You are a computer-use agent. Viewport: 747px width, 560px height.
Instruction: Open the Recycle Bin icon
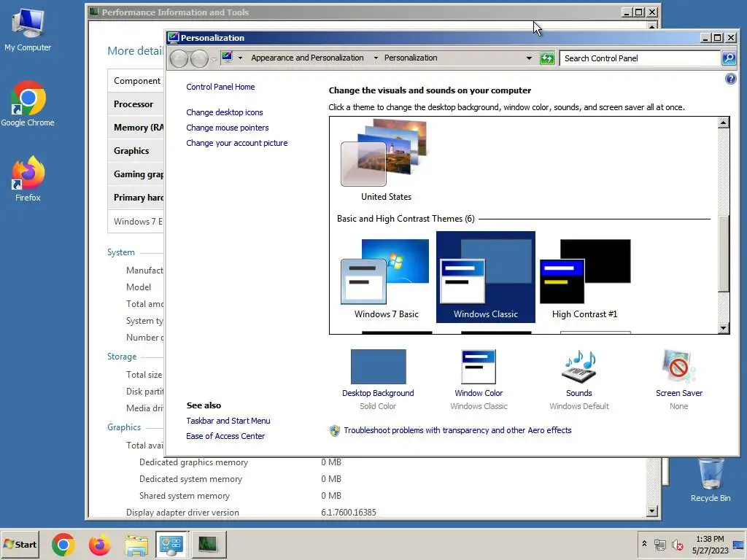click(711, 480)
